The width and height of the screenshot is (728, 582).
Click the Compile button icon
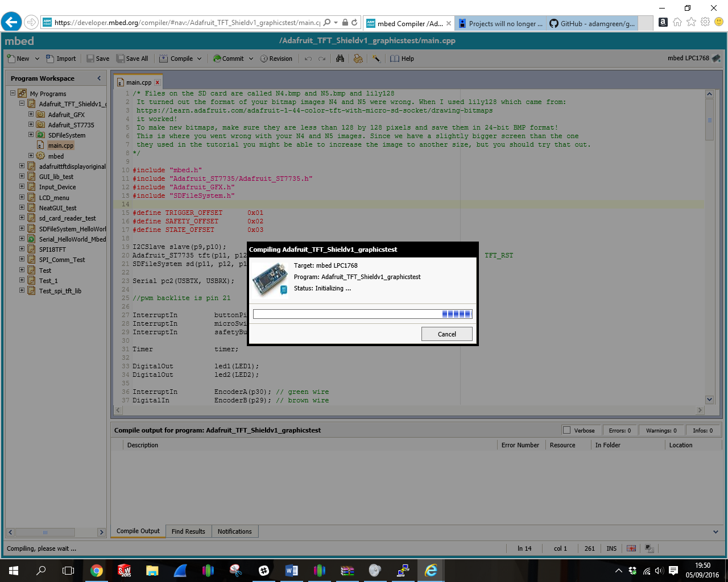coord(164,59)
